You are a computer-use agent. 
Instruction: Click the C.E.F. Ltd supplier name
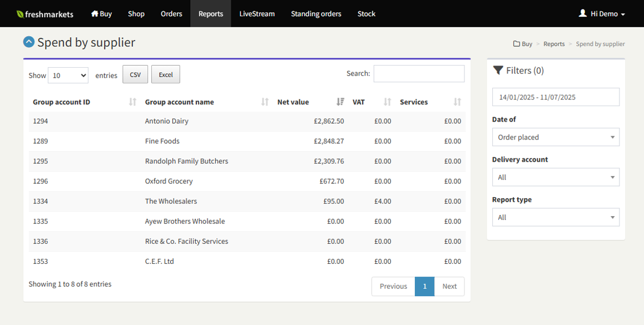coord(160,262)
